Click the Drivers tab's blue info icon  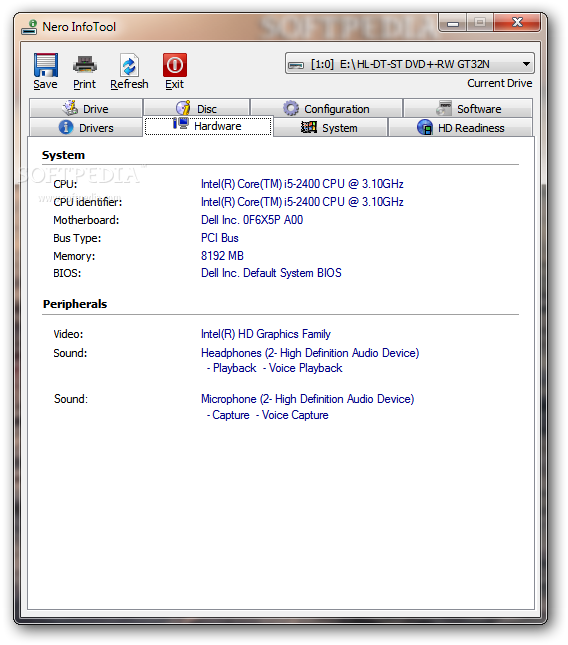[66, 127]
